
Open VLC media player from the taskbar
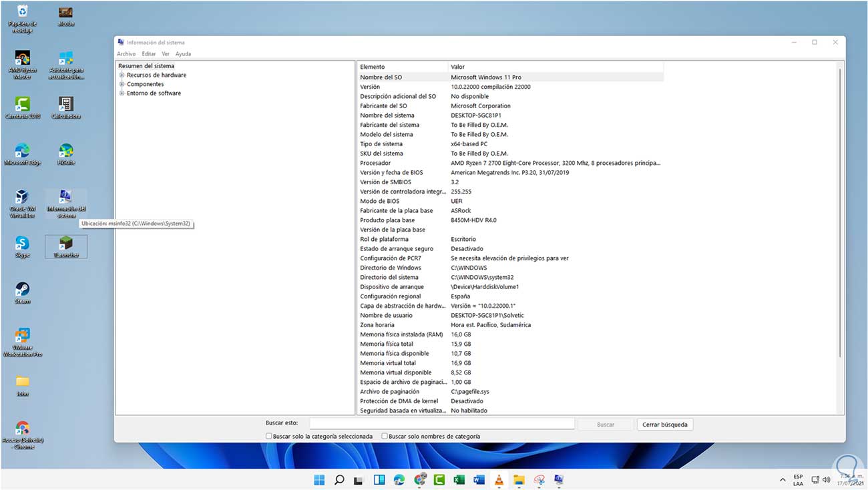tap(499, 479)
